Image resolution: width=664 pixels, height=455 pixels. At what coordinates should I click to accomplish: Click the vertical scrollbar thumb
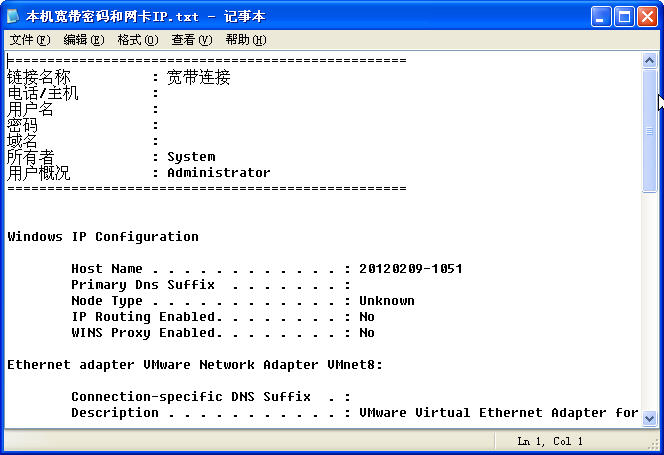pos(649,131)
